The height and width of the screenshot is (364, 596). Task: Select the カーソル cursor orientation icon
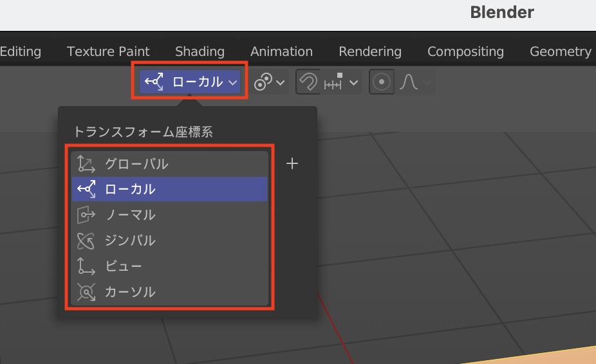coord(86,292)
